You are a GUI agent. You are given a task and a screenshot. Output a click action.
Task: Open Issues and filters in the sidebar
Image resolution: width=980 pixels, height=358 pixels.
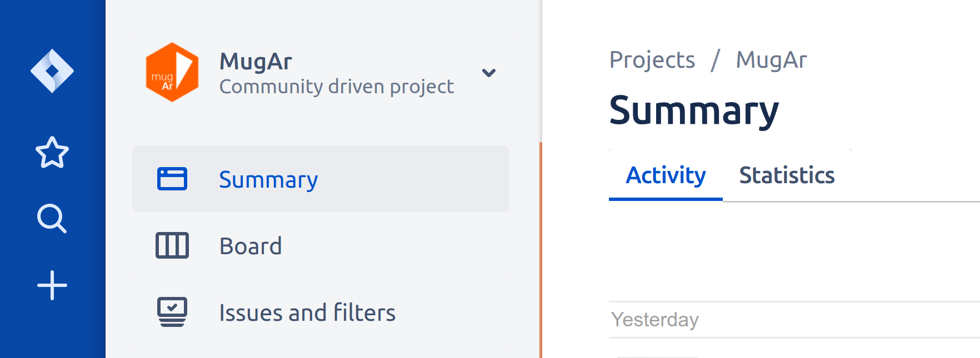point(307,312)
